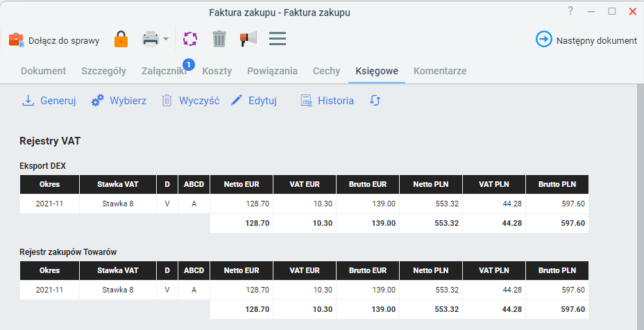Click the megaphone icon
The image size is (644, 330).
click(248, 39)
